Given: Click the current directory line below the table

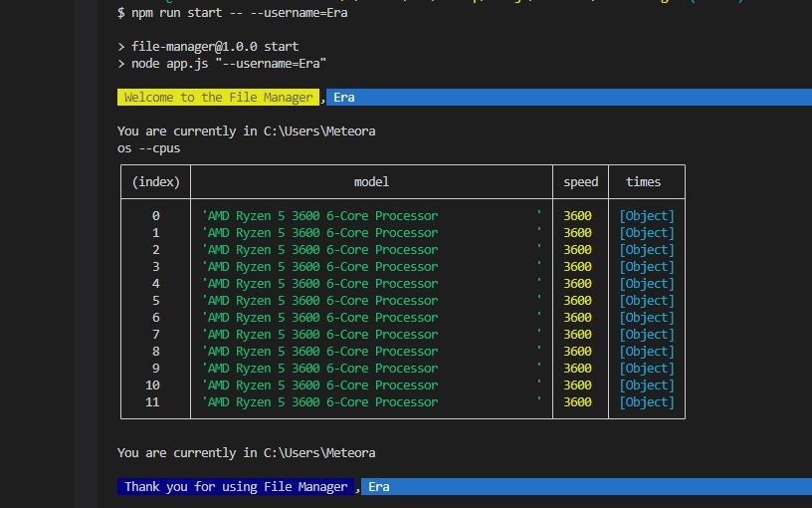Looking at the screenshot, I should (x=247, y=453).
